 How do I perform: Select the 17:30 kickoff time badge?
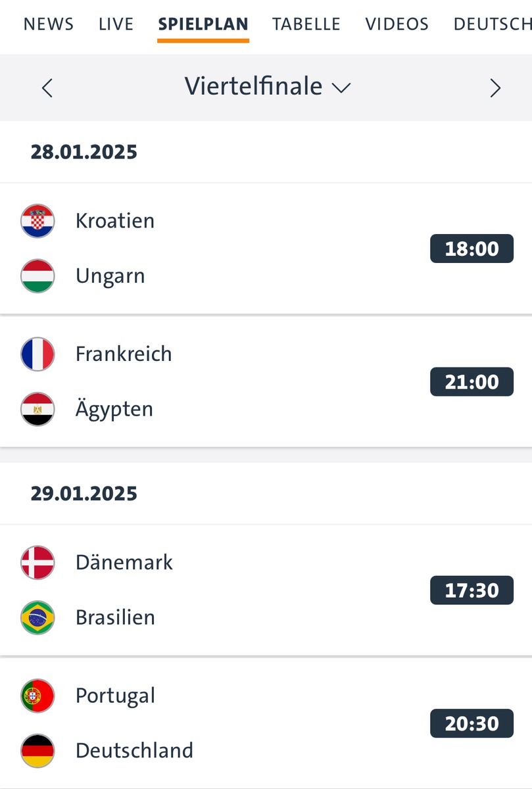pos(472,590)
